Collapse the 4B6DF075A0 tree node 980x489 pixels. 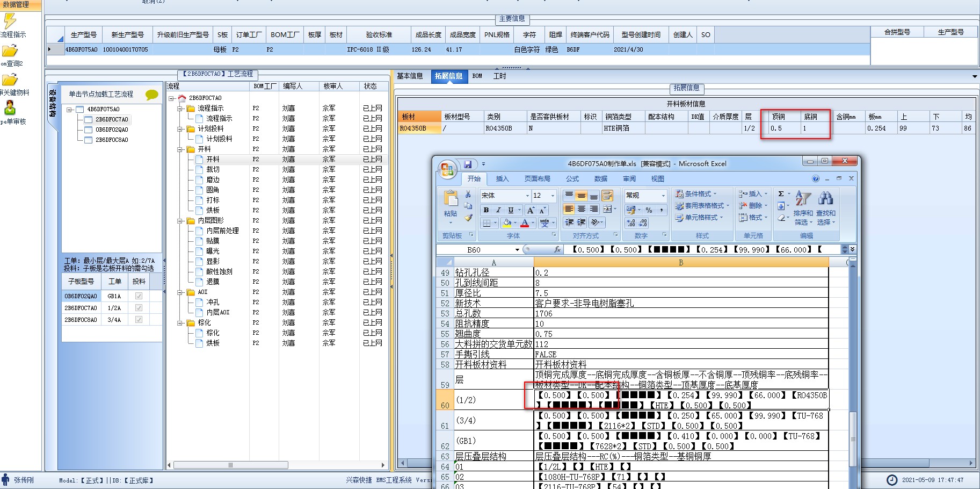(69, 109)
